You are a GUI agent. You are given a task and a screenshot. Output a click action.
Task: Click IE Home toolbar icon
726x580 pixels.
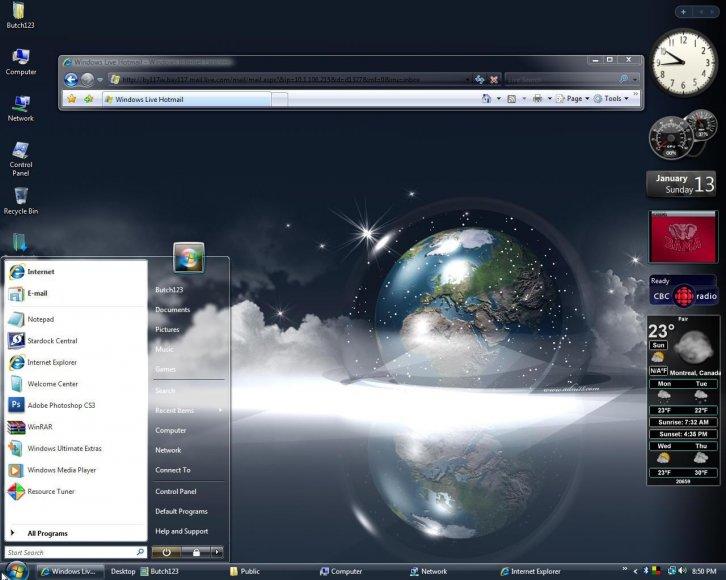pyautogui.click(x=486, y=99)
